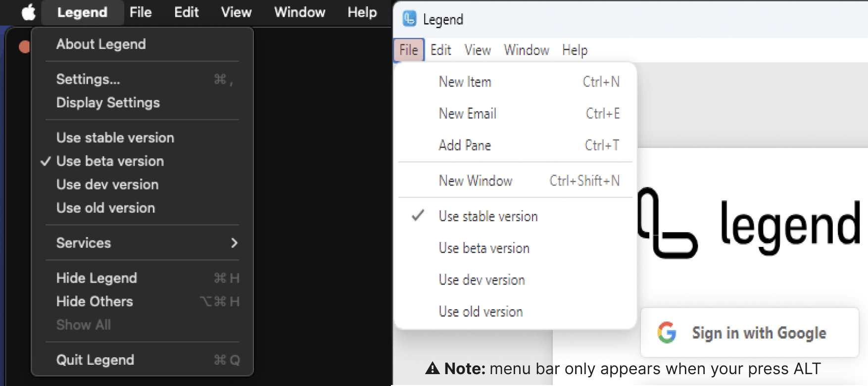Choose Add Pane from the File menu

pyautogui.click(x=515, y=145)
